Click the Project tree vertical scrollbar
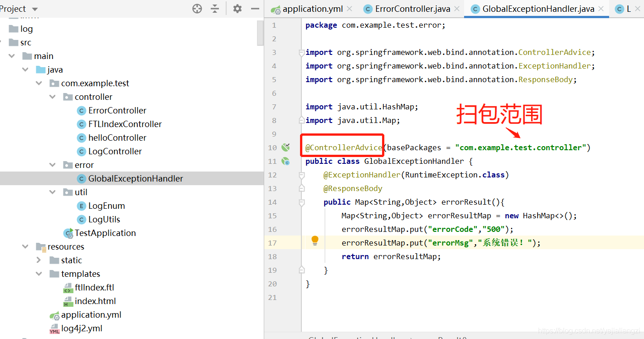Screen dimensions: 644x339 (x=260, y=32)
